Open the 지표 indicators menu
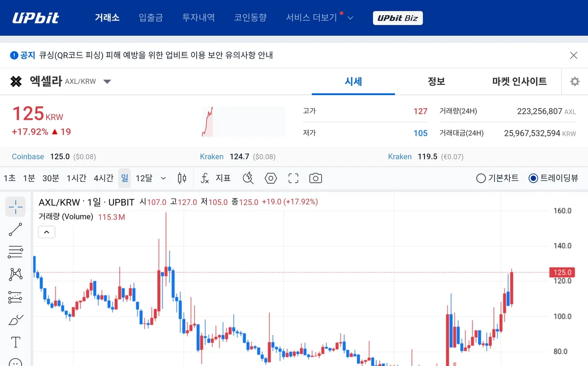 pyautogui.click(x=216, y=178)
